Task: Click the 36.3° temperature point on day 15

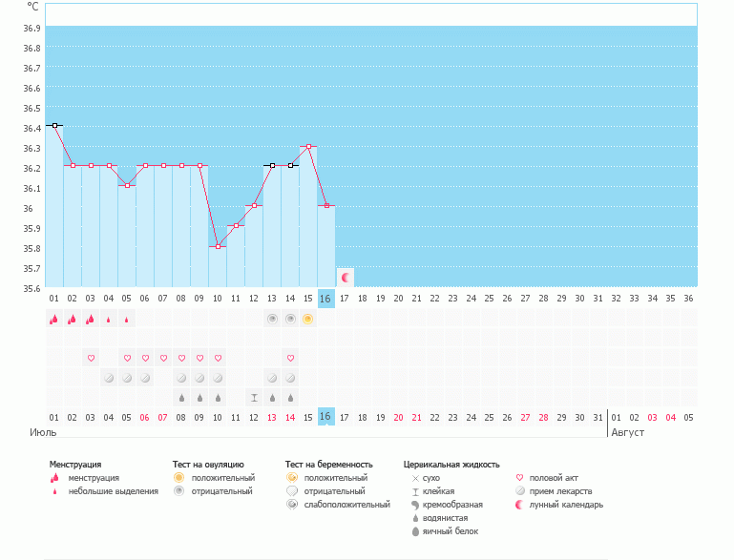Action: (308, 146)
